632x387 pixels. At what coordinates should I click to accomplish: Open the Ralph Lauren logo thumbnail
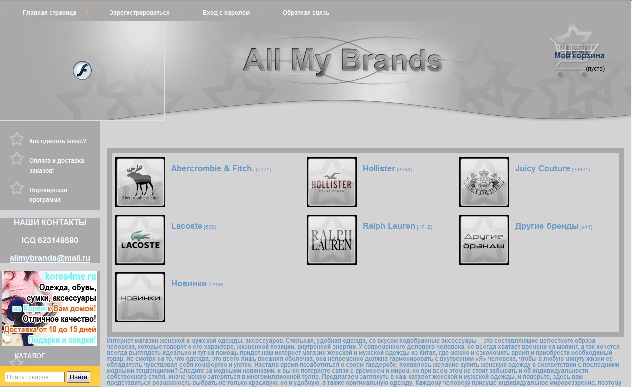click(332, 239)
